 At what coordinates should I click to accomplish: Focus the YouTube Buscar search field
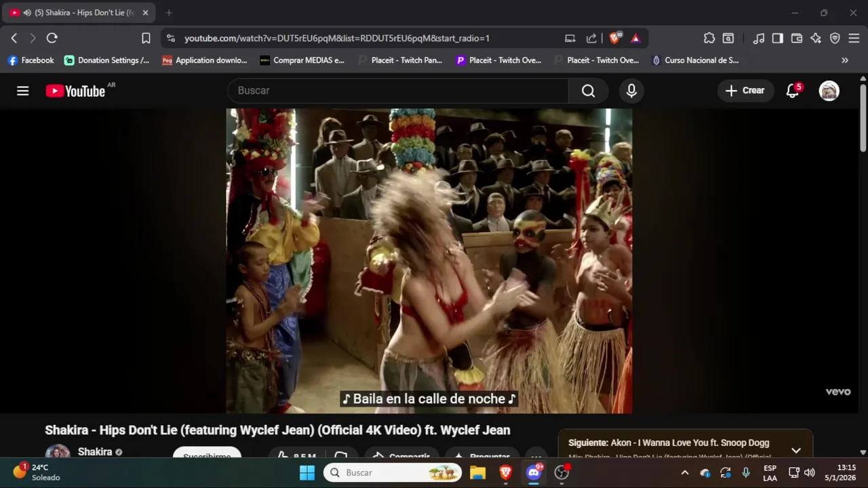pyautogui.click(x=398, y=91)
